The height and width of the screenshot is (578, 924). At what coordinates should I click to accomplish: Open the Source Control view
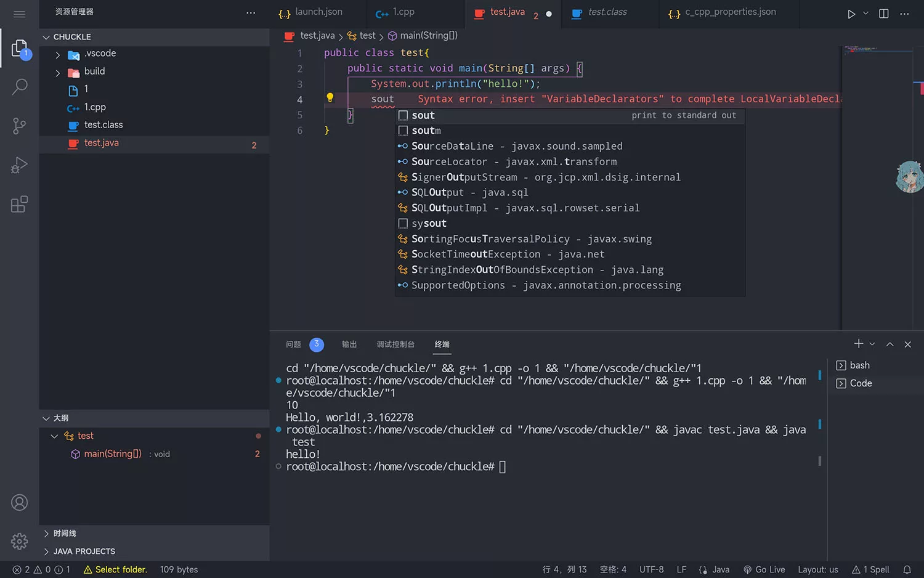click(20, 126)
